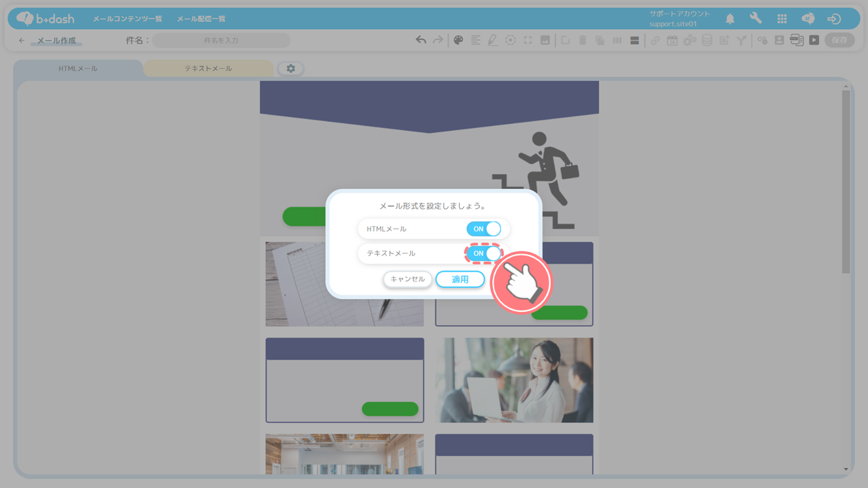Switch to the テキストメール tab
Screen dimensions: 868x488
[208, 68]
